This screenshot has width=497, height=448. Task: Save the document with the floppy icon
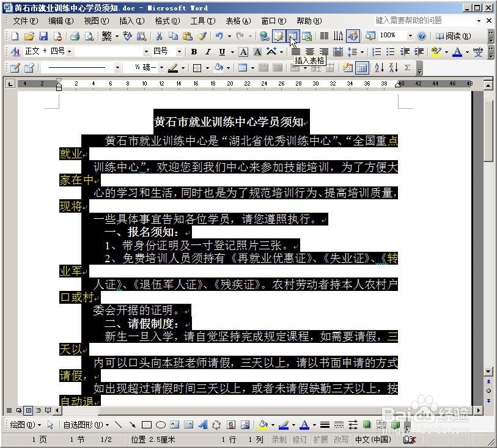(43, 36)
